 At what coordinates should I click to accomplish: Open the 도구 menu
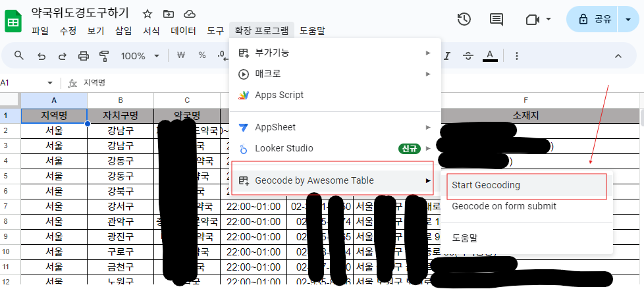215,30
